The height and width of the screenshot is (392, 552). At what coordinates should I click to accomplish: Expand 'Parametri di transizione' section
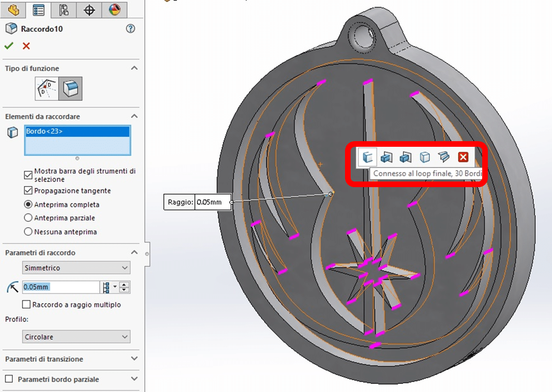click(135, 359)
